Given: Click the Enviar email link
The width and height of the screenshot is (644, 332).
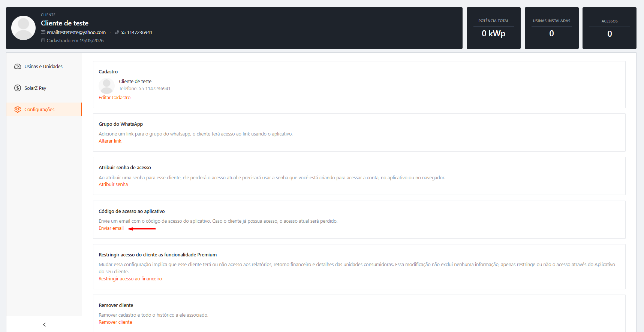Looking at the screenshot, I should 111,228.
